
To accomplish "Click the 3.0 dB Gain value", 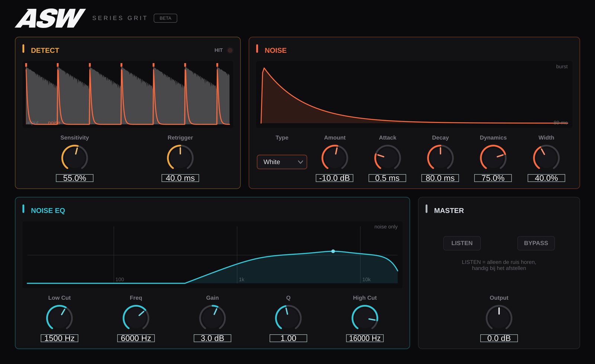I will pyautogui.click(x=212, y=338).
